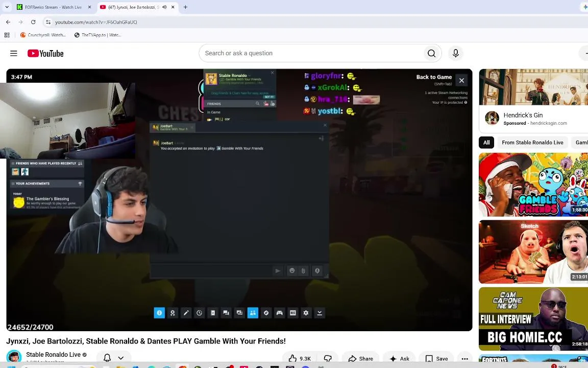Image resolution: width=588 pixels, height=368 pixels.
Task: Click the YouTube search magnifier button
Action: (x=431, y=53)
